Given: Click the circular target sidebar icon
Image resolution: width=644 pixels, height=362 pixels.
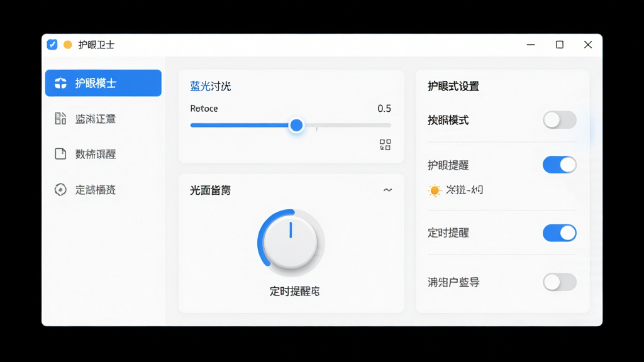Looking at the screenshot, I should (60, 190).
